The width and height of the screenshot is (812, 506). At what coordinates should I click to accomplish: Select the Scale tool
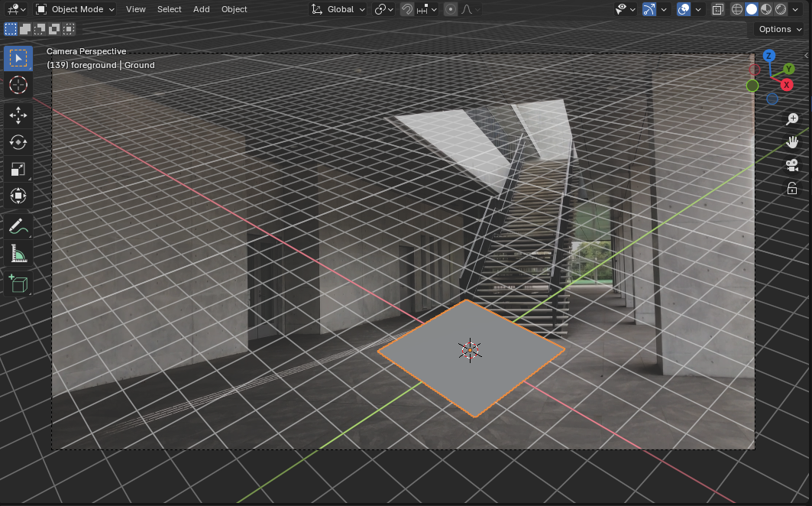pyautogui.click(x=18, y=169)
